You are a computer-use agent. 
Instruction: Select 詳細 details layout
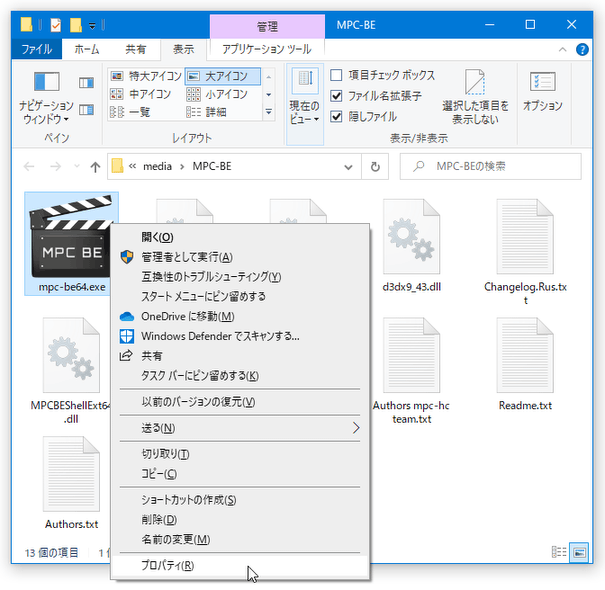click(x=206, y=112)
